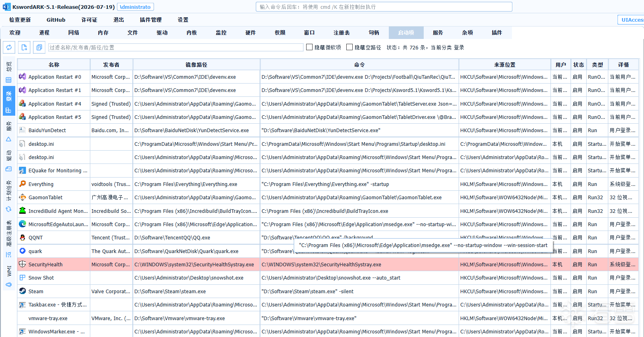Focus the 过滤名称/发布者/路径 filter field

pyautogui.click(x=176, y=47)
